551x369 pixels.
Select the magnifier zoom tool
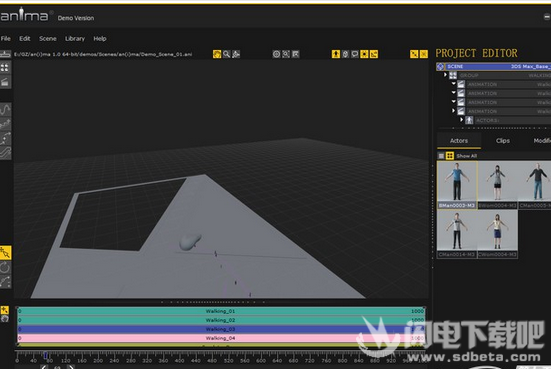[227, 54]
